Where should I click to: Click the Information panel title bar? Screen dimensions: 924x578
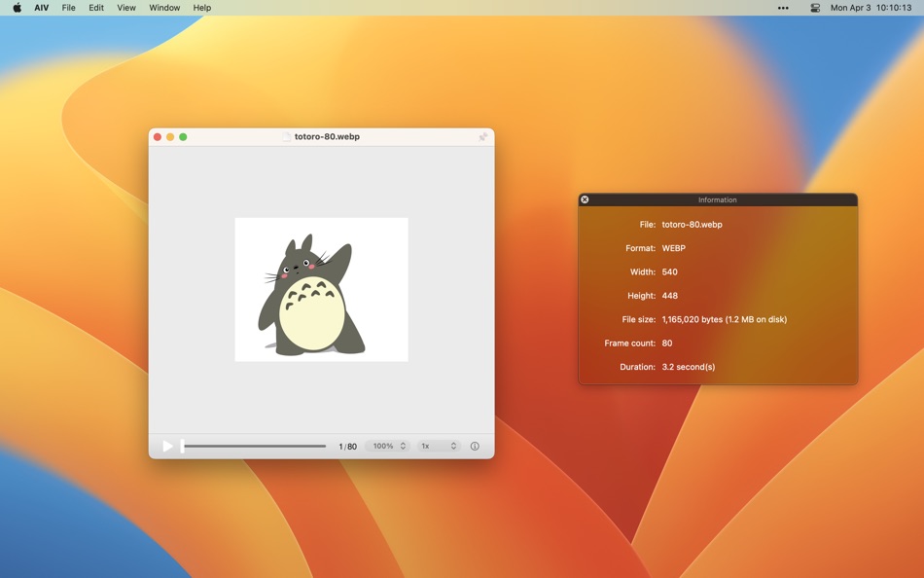718,199
